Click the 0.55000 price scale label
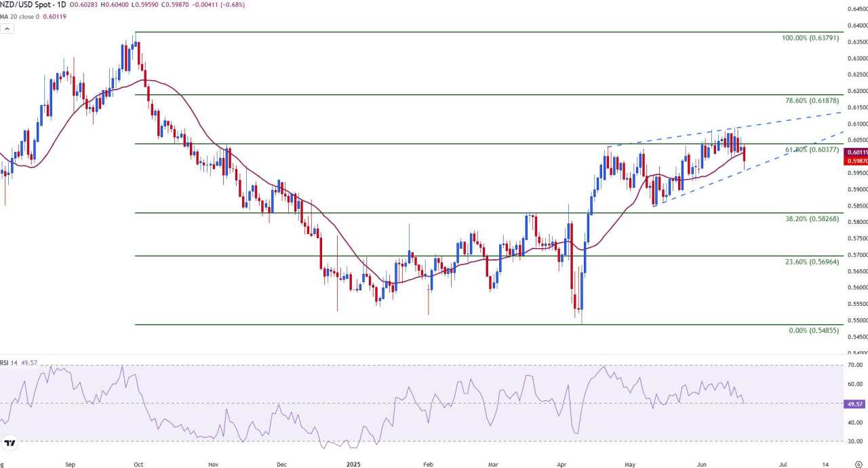 pyautogui.click(x=857, y=320)
